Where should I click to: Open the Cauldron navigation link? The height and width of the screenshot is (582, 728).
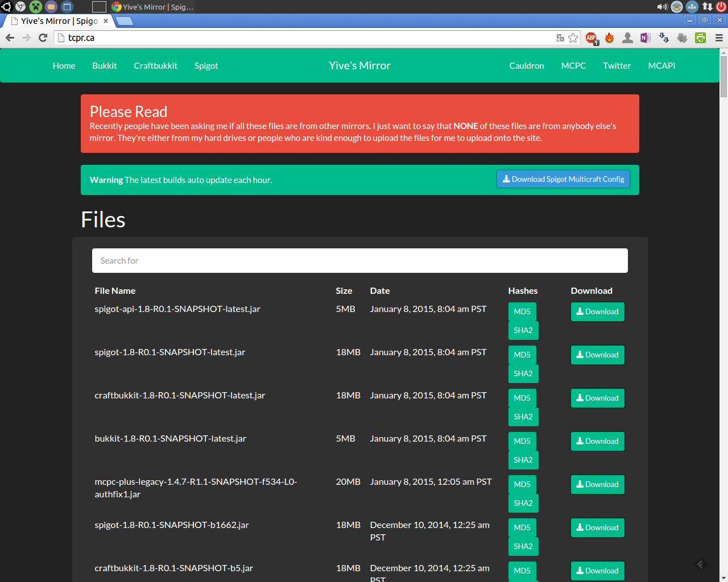click(527, 65)
